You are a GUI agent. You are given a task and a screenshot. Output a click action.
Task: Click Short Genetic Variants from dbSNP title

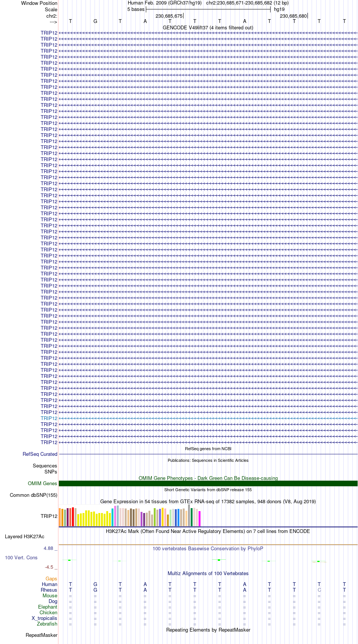208,490
